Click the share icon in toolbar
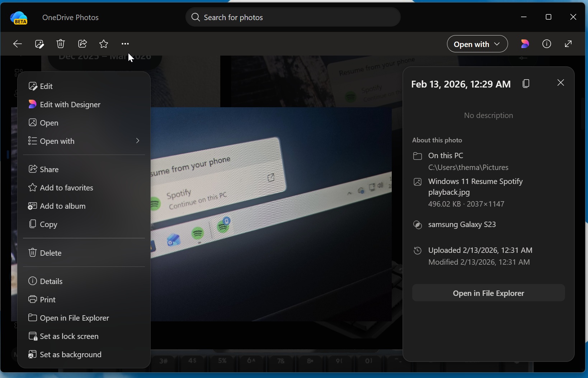Screen dimensions: 588x378 pos(83,44)
